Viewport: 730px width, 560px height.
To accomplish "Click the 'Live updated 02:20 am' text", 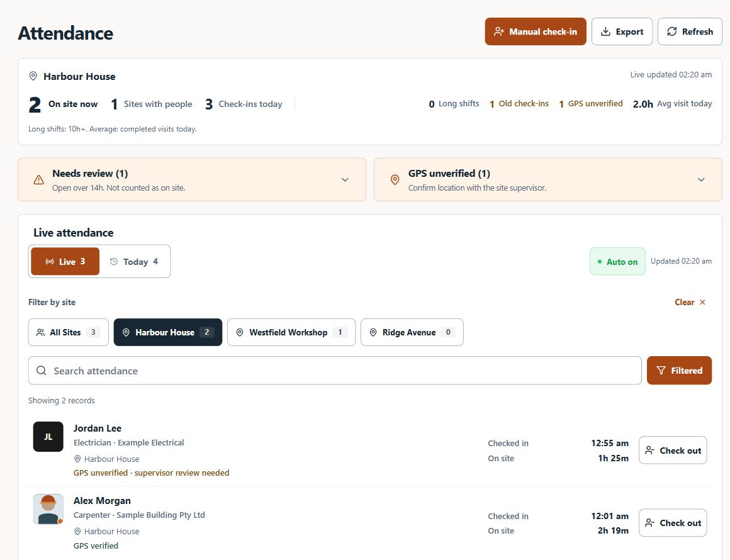I will pyautogui.click(x=671, y=74).
